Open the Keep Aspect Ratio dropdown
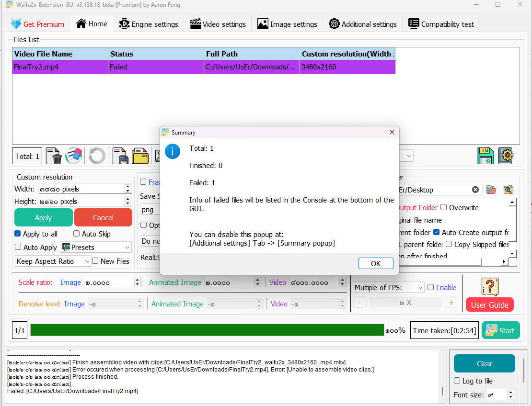Image resolution: width=532 pixels, height=406 pixels. click(x=53, y=261)
